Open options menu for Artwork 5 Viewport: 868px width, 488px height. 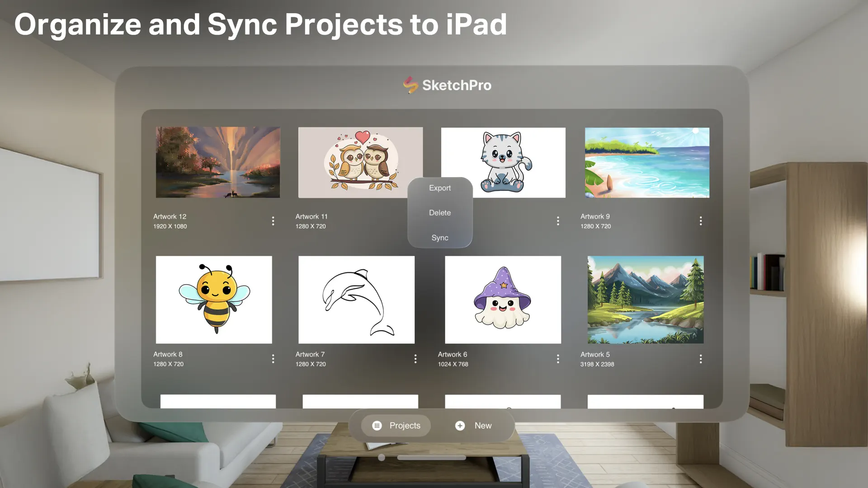pyautogui.click(x=701, y=358)
